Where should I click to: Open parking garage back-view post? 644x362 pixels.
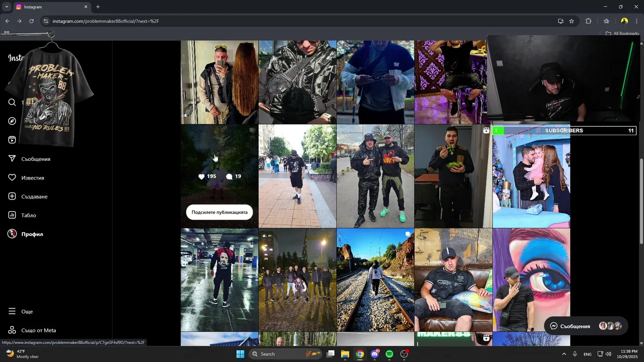219,280
